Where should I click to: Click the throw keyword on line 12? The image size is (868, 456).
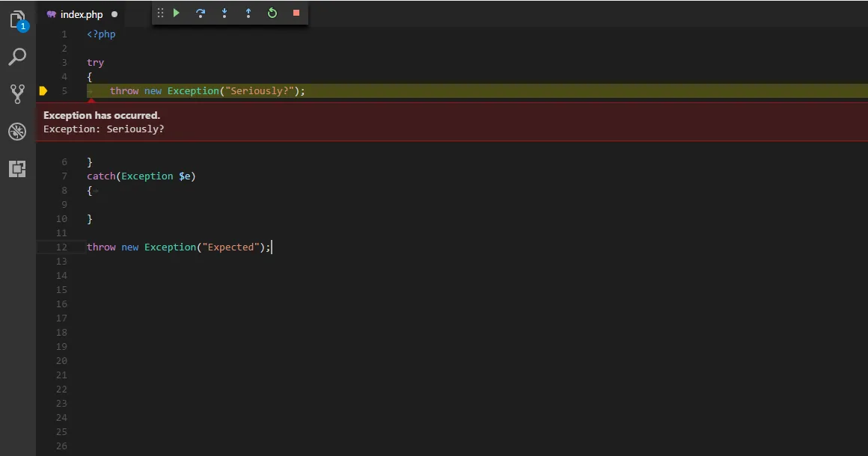[x=101, y=247]
